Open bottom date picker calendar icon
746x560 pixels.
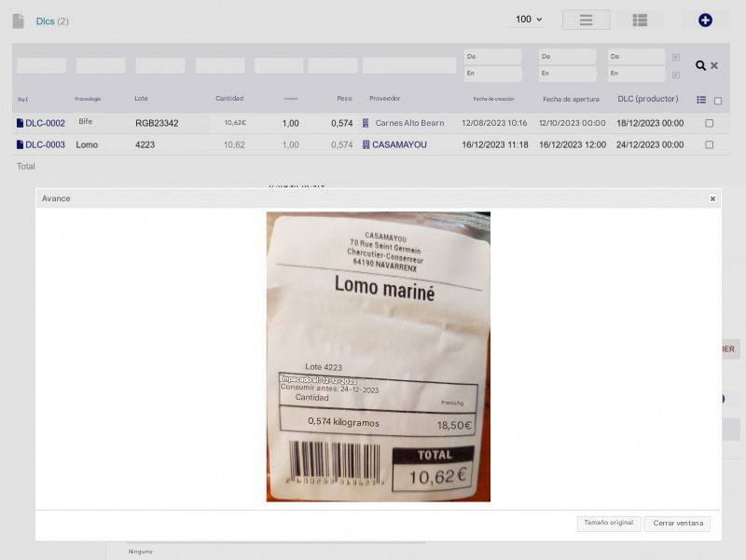(x=675, y=75)
